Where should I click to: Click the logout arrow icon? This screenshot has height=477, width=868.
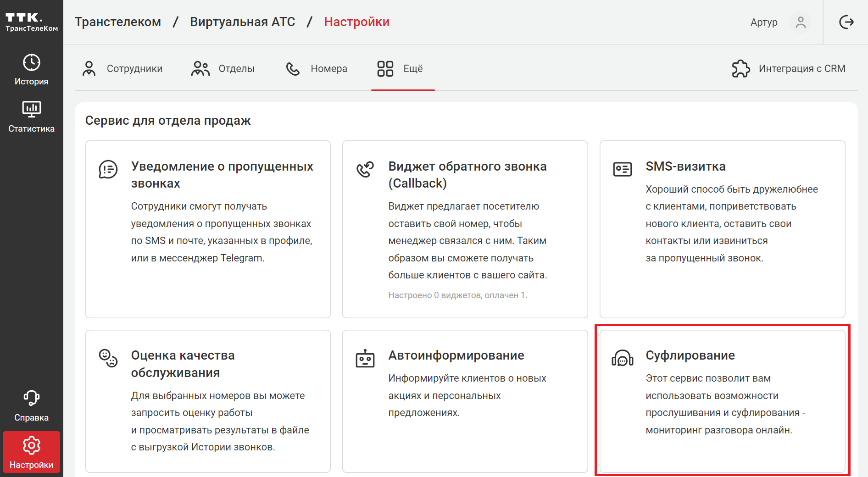[846, 22]
